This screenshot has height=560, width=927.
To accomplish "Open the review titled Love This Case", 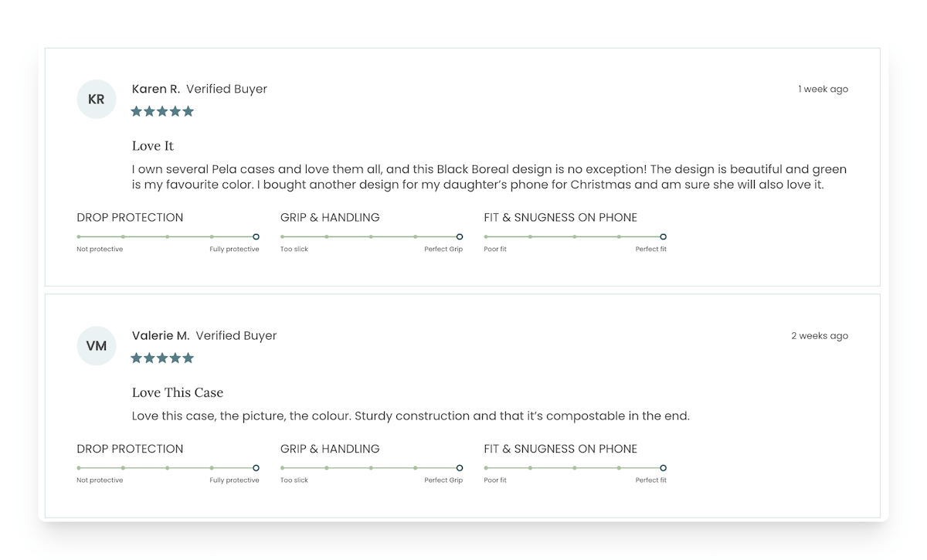I will [177, 392].
